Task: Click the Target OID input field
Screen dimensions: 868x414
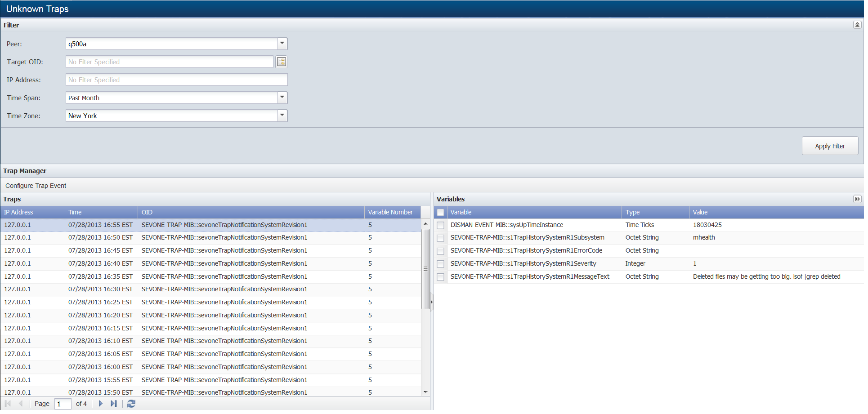Action: (170, 62)
